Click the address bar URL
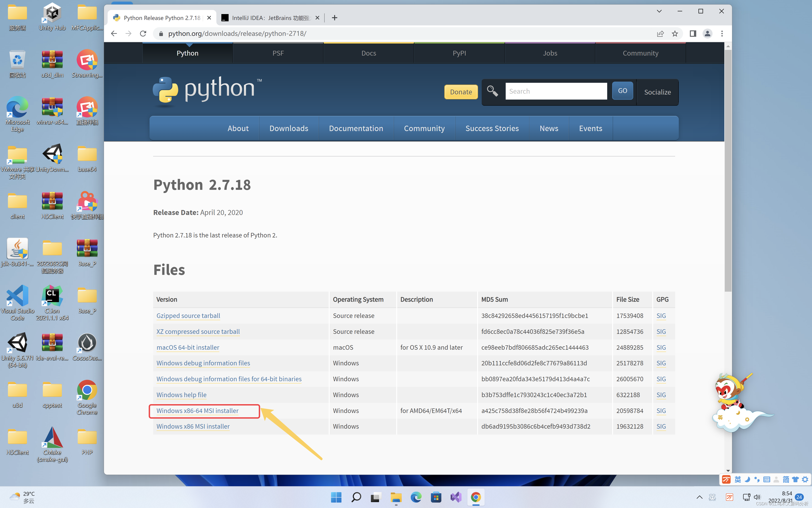This screenshot has width=812, height=508. [x=237, y=34]
